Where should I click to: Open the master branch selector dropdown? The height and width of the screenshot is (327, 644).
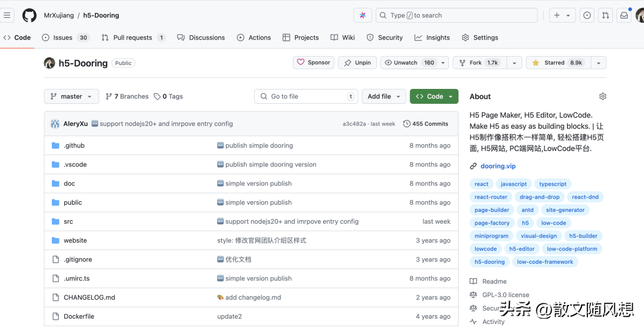[72, 97]
